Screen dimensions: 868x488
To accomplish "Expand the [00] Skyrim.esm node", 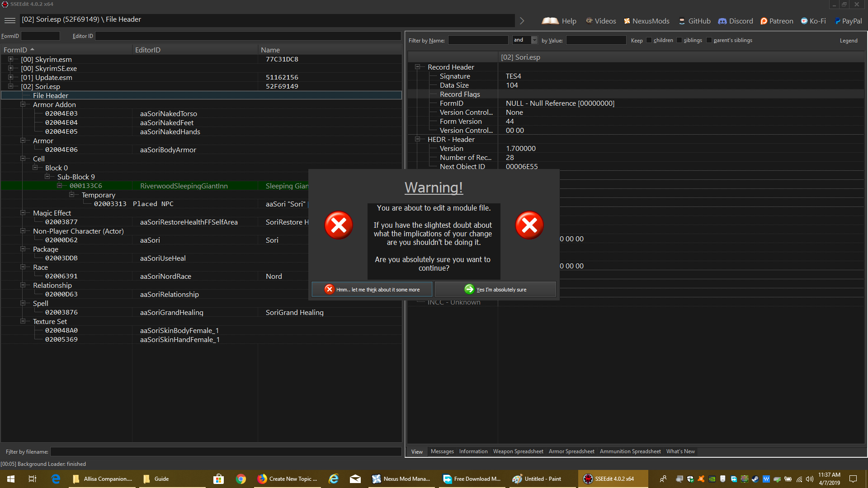I will tap(10, 59).
